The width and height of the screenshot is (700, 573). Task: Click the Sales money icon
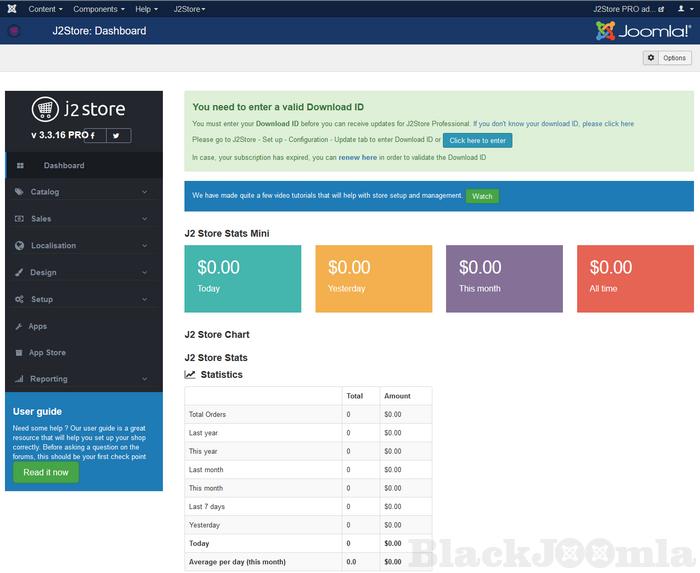pyautogui.click(x=20, y=219)
